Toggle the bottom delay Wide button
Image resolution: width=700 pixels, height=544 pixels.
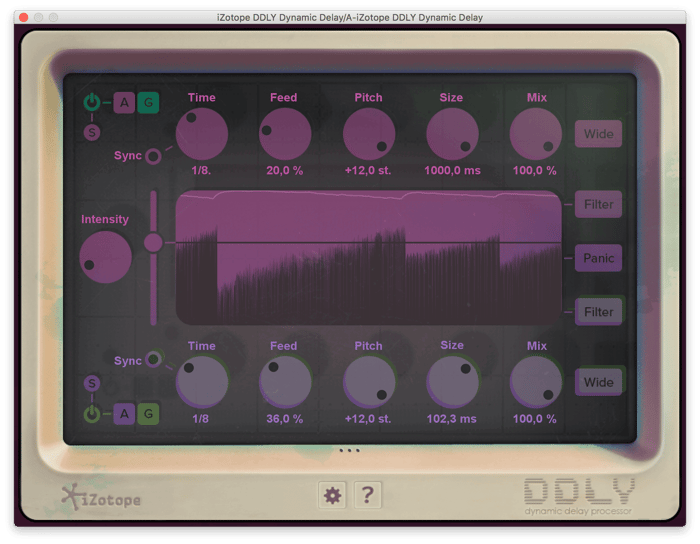click(598, 382)
